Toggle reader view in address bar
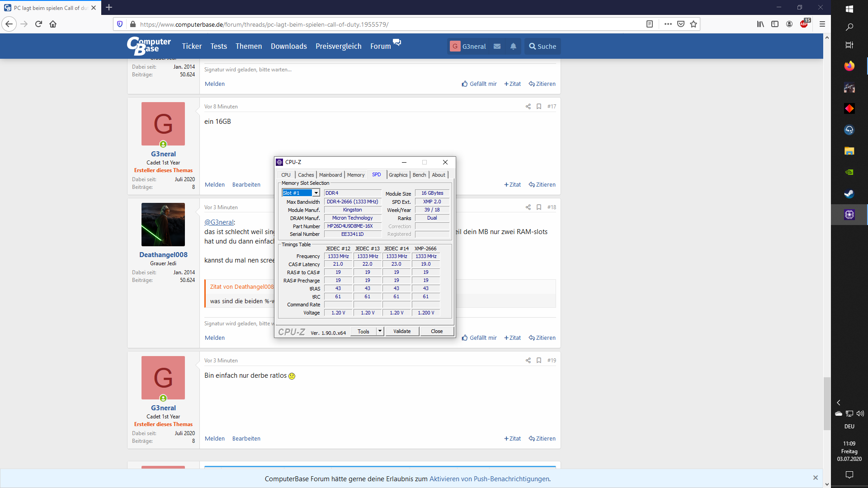Viewport: 868px width, 488px height. click(650, 24)
